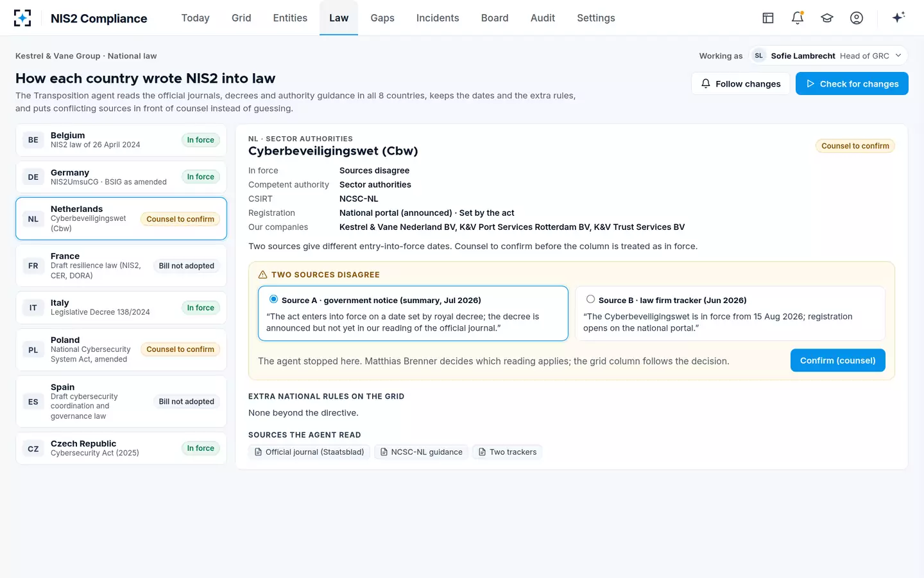Viewport: 924px width, 578px height.
Task: Select the Poland National Cybersecurity card
Action: click(x=121, y=350)
